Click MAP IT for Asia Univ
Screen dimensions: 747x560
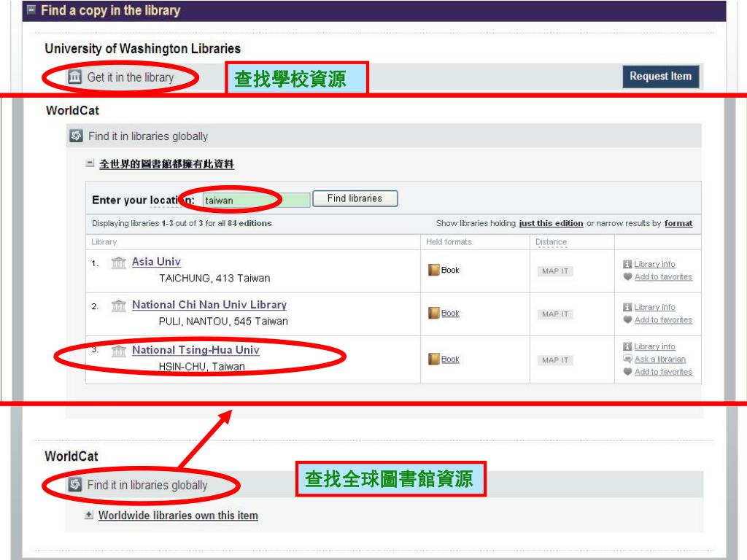[x=555, y=271]
